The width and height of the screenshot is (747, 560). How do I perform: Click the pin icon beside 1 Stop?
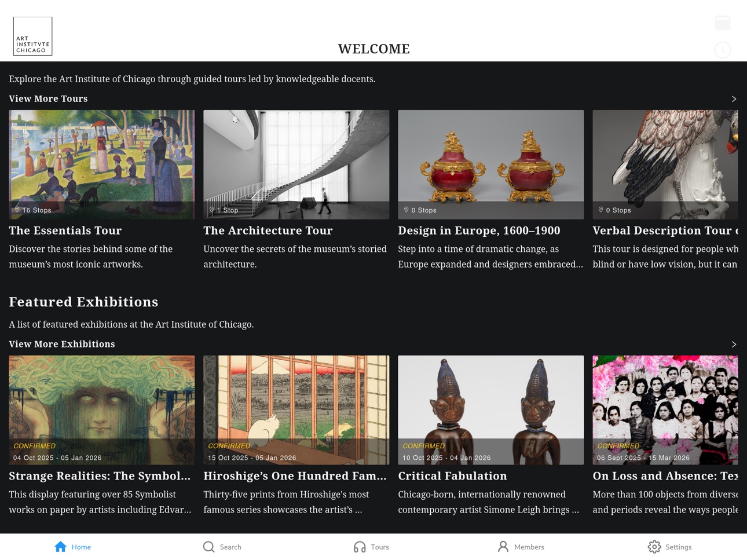tap(212, 210)
